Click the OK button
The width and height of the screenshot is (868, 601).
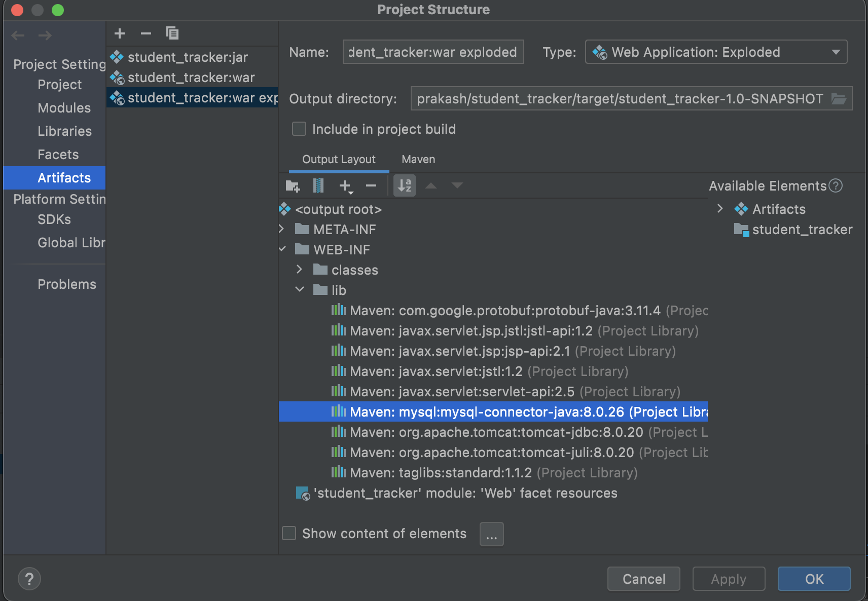(814, 579)
